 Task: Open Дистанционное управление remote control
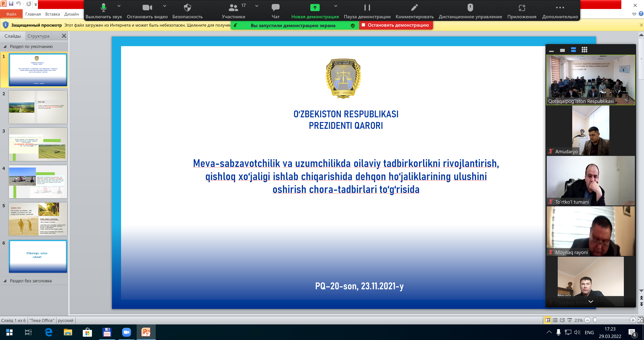click(470, 11)
